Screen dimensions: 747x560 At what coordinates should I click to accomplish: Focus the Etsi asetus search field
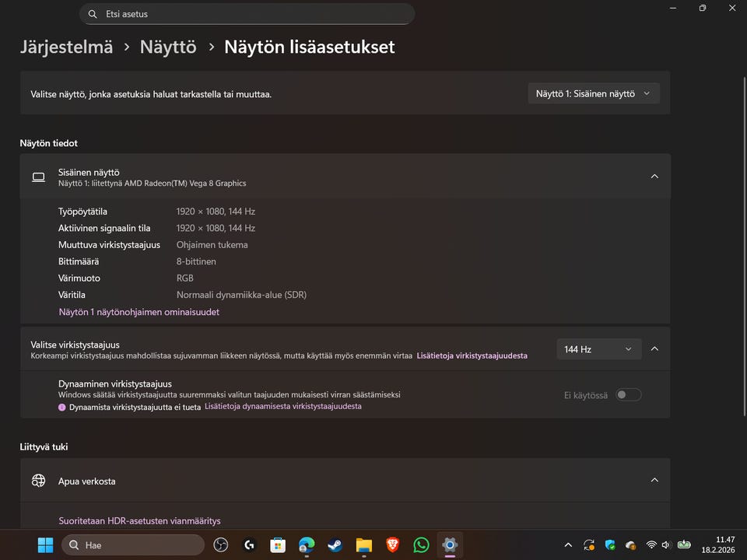[x=247, y=14]
